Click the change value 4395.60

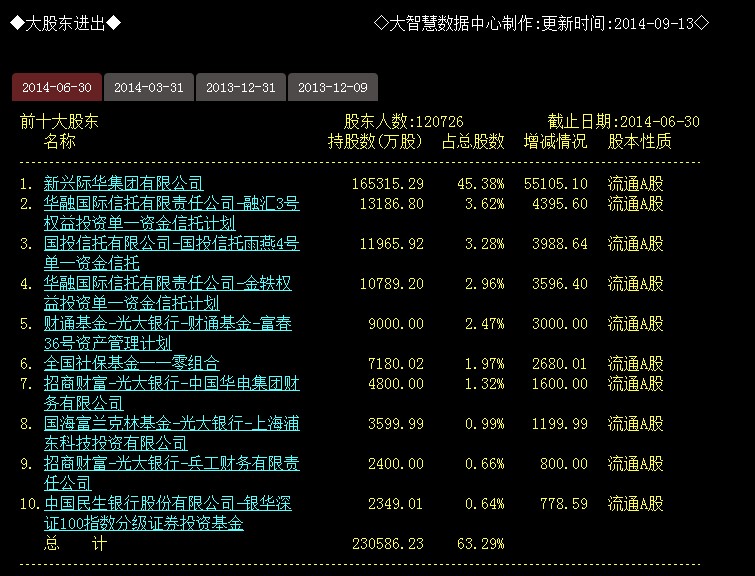click(560, 204)
